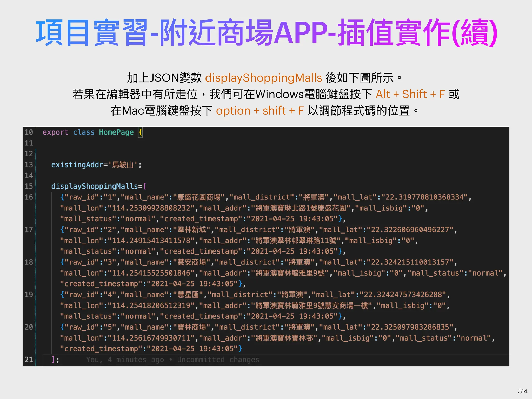Viewport: 532px width, 399px height.
Task: Click longitude value 114.25415525501846
Action: (x=151, y=273)
